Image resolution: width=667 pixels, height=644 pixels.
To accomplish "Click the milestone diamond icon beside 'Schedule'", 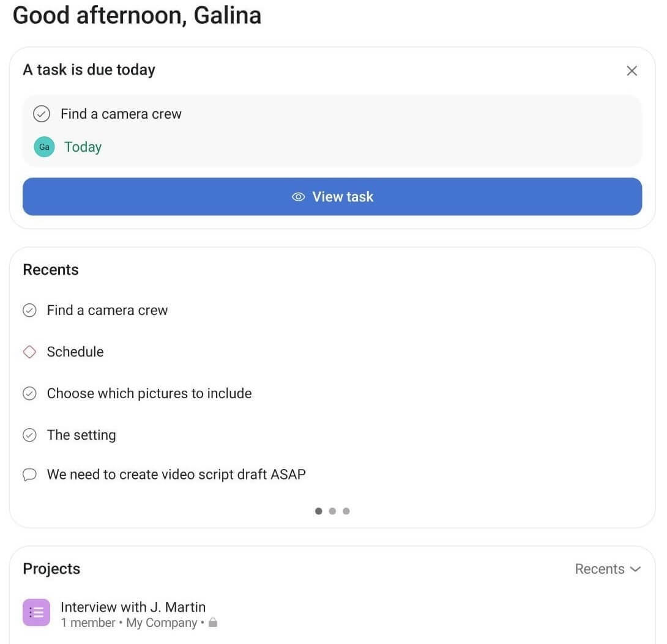I will click(x=29, y=352).
